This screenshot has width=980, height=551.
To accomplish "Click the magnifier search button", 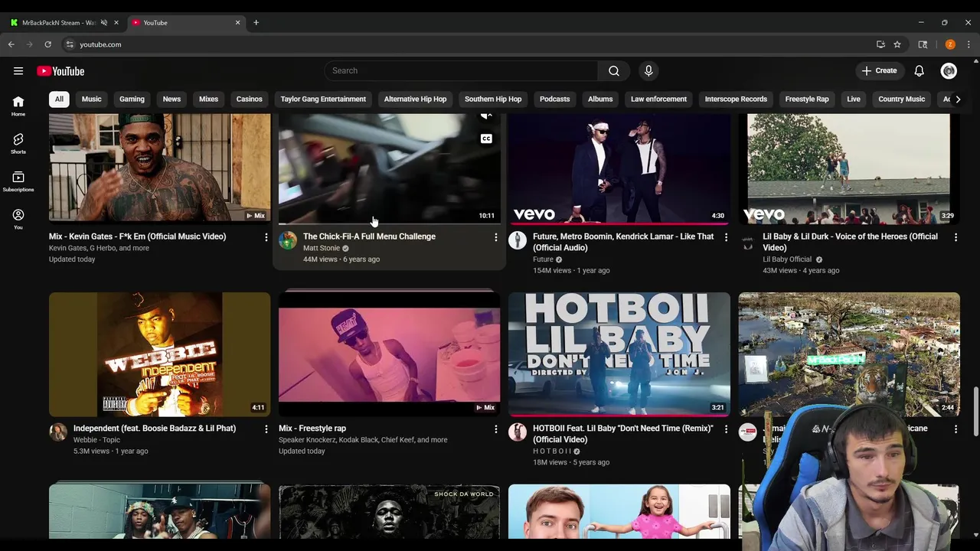I will point(614,70).
